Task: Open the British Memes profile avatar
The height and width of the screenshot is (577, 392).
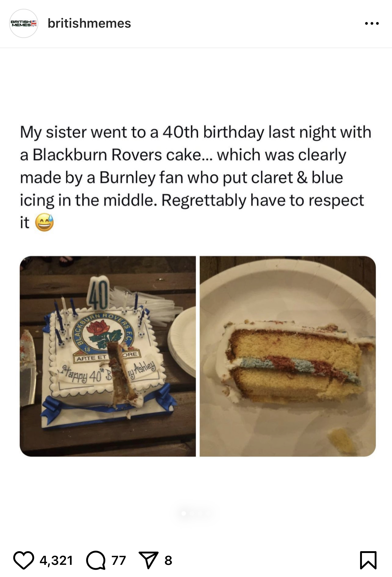Action: [x=24, y=23]
